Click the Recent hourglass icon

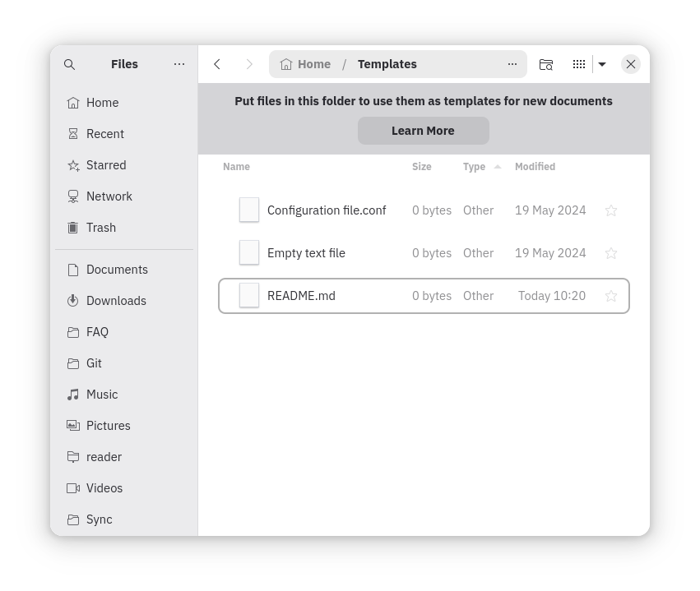pyautogui.click(x=72, y=134)
